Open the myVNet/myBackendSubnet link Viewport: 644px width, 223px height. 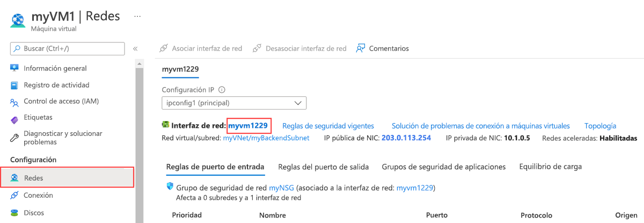[266, 138]
